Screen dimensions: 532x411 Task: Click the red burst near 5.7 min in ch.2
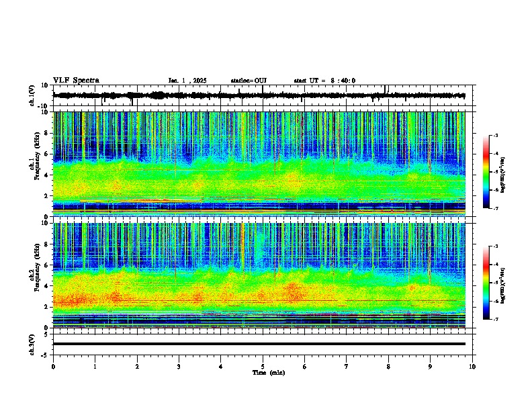[x=293, y=291]
